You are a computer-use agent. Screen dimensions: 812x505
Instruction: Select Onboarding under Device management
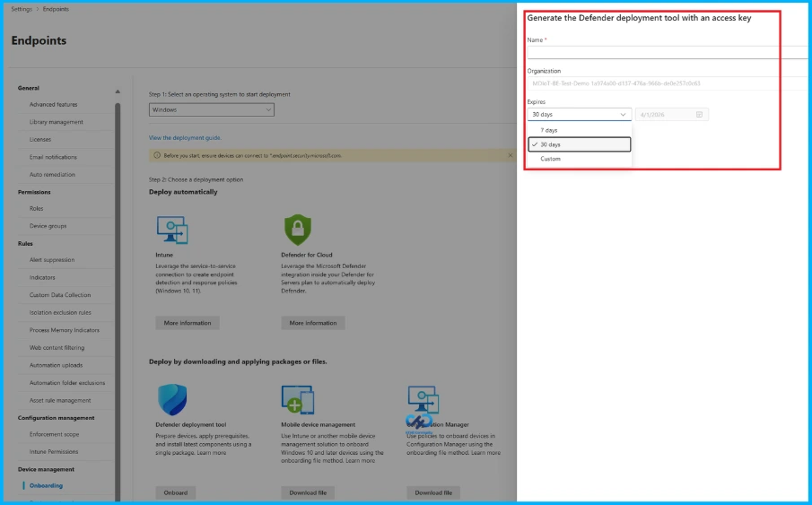pos(46,486)
